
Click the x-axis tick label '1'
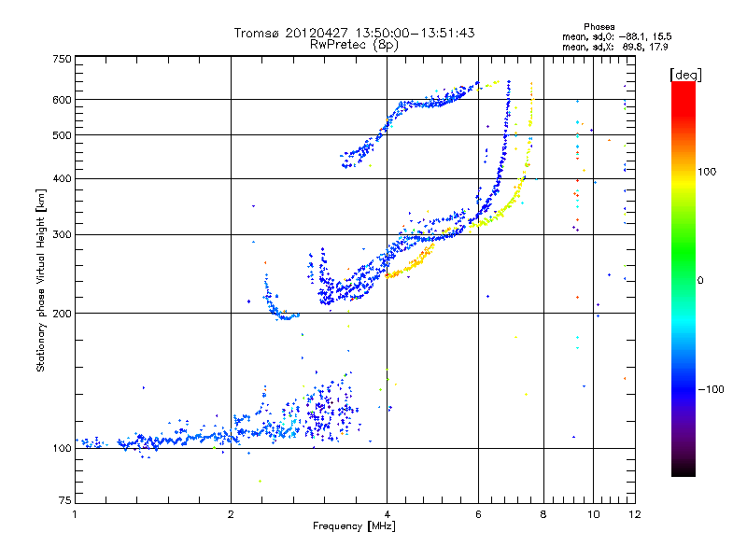click(x=75, y=514)
